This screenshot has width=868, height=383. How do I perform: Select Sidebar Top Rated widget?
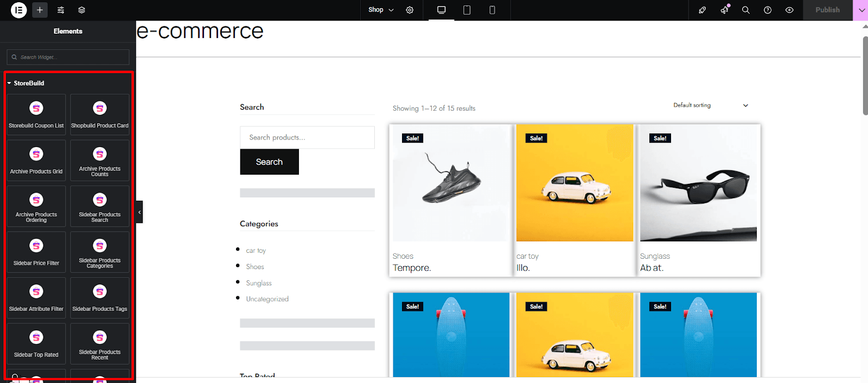point(36,344)
